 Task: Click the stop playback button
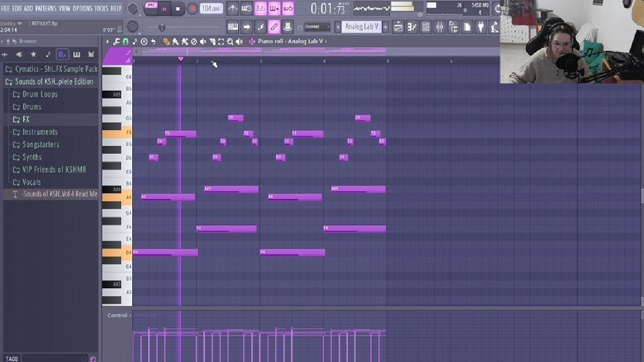pyautogui.click(x=178, y=9)
